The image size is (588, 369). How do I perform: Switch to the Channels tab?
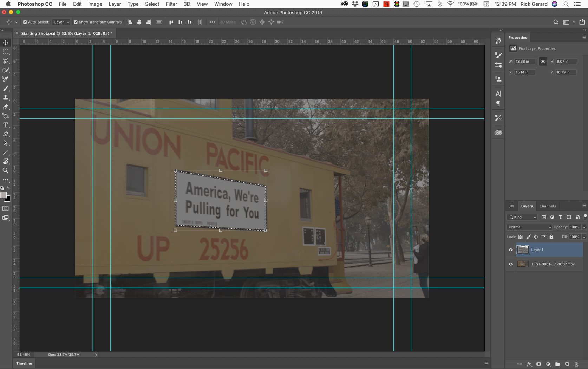pyautogui.click(x=547, y=206)
